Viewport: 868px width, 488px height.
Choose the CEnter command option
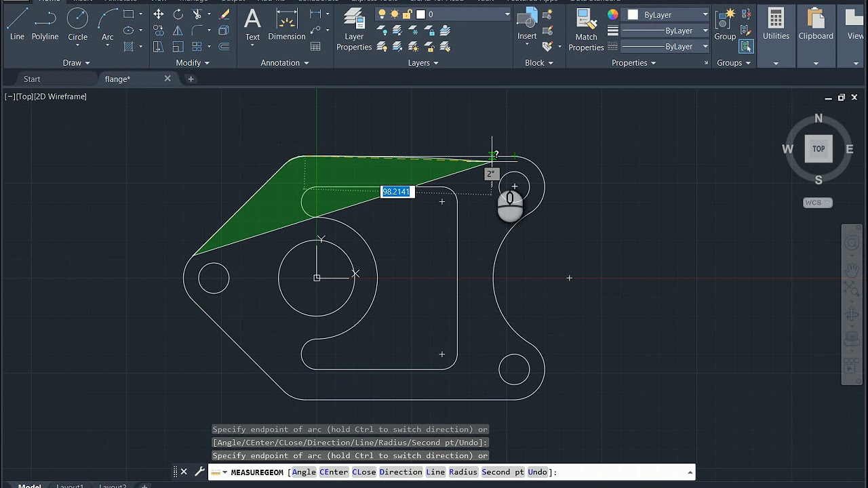click(x=334, y=472)
